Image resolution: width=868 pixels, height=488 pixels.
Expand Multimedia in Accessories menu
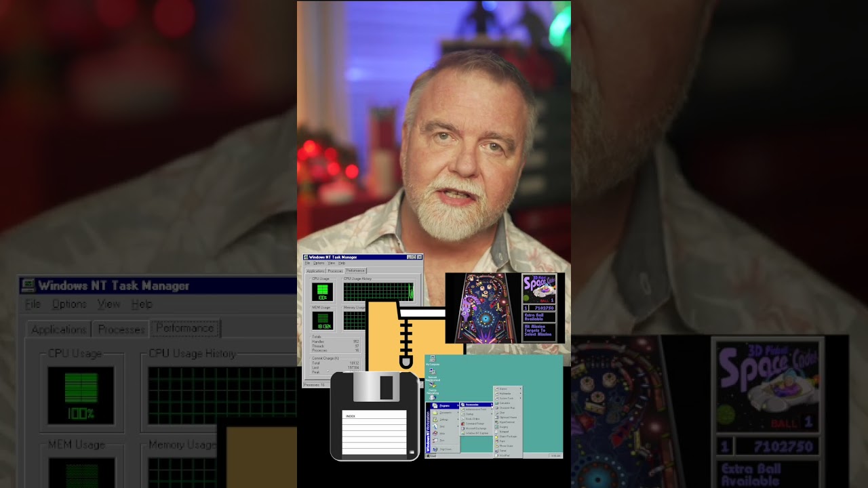click(x=508, y=393)
